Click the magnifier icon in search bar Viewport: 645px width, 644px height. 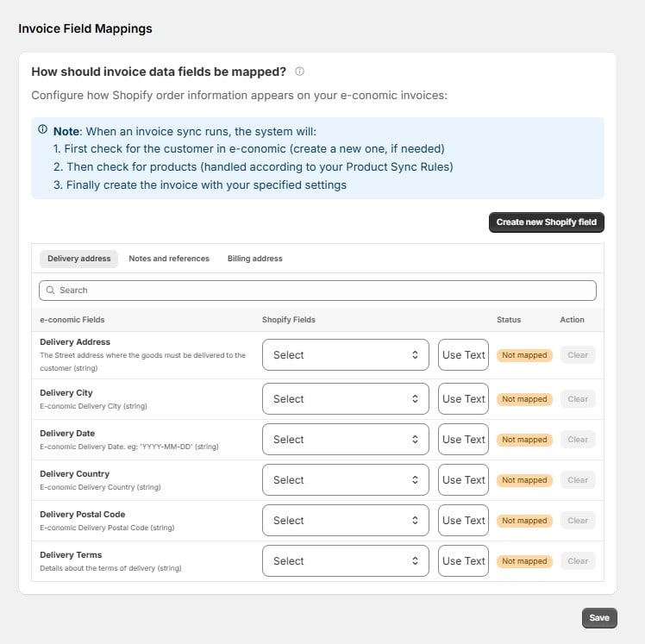[51, 291]
